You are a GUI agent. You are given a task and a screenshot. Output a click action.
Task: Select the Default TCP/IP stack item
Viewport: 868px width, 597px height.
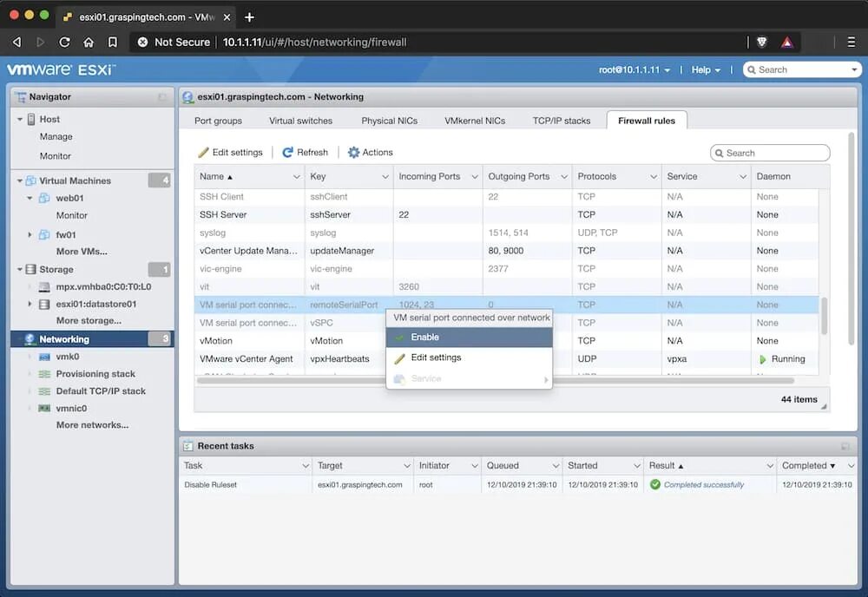(x=101, y=391)
